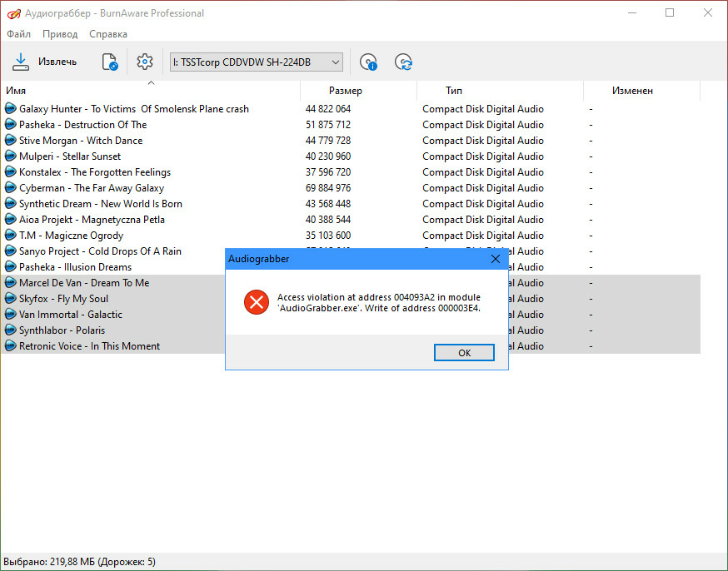Screen dimensions: 728x571
Task: Click the Pasheka - Destruction Of The track icon
Action: point(10,124)
